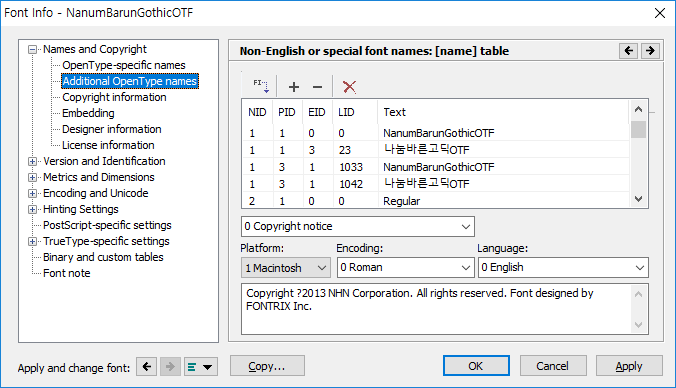Select Version and Identification label
This screenshot has height=388, width=676.
pyautogui.click(x=104, y=161)
